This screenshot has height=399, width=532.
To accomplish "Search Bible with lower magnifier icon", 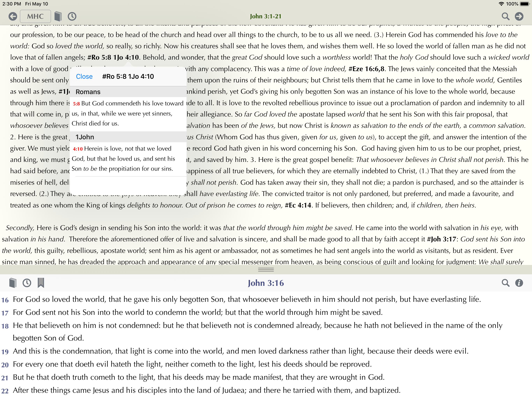I will (x=505, y=283).
